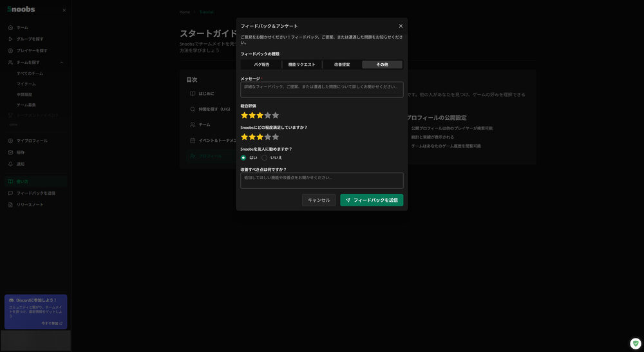
Task: Choose いいえ for recommending Snoobs
Action: [x=265, y=157]
